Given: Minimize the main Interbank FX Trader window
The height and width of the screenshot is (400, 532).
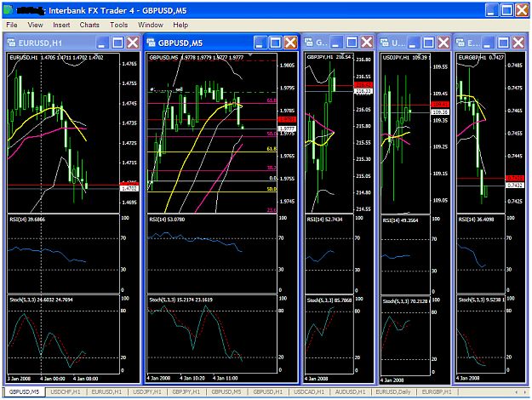Looking at the screenshot, I should coord(492,10).
